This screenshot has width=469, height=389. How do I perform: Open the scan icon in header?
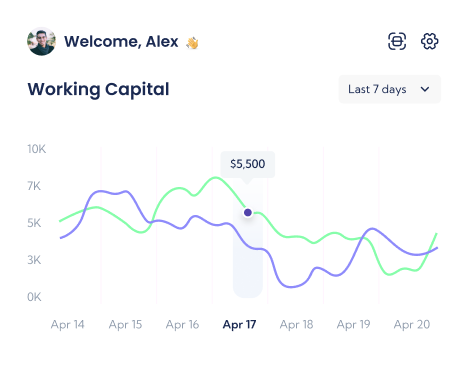click(397, 41)
